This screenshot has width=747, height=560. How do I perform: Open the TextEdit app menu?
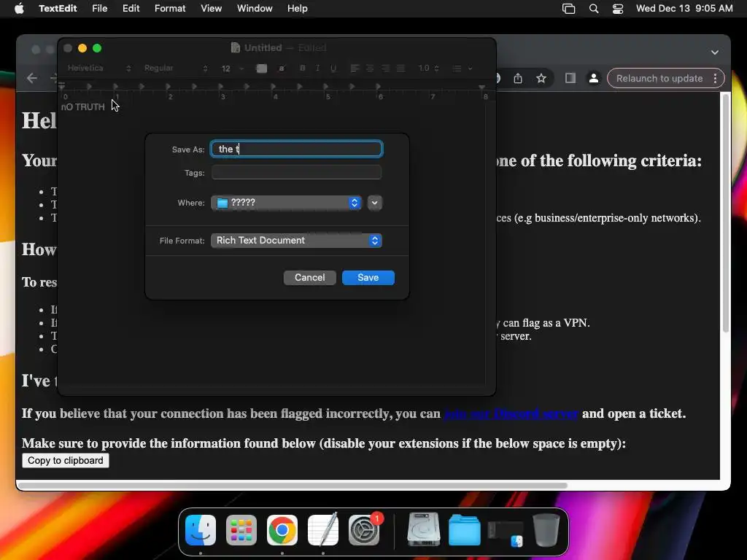coord(58,9)
